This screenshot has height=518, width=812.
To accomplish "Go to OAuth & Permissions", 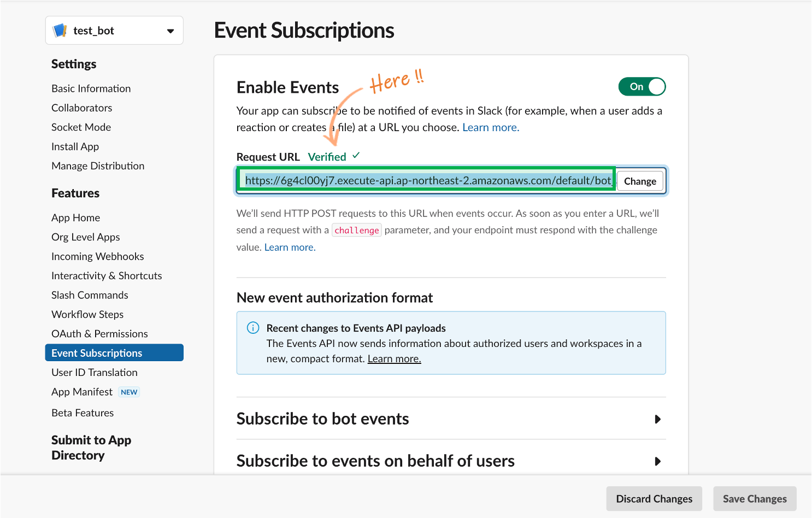I will point(99,334).
